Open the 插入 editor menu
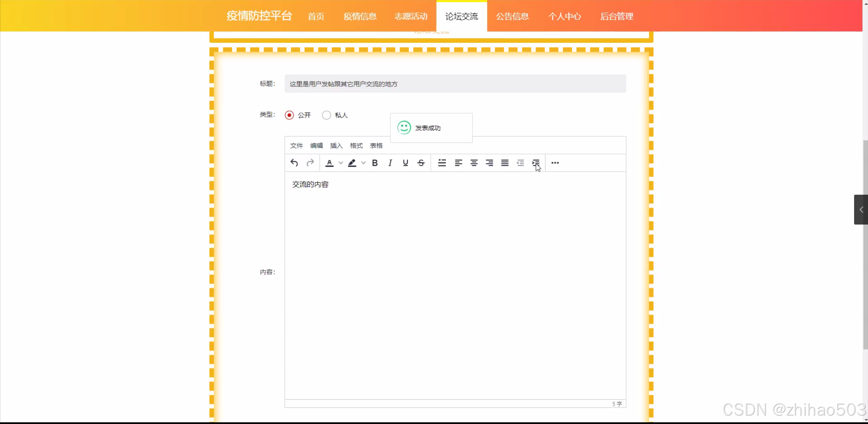Screen dimensions: 868x424 pyautogui.click(x=336, y=146)
